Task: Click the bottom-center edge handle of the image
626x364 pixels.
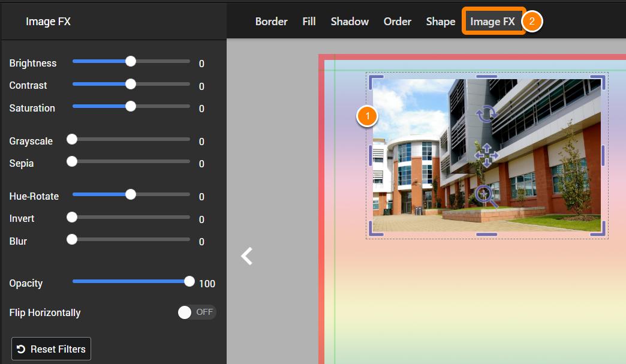Action: point(487,234)
